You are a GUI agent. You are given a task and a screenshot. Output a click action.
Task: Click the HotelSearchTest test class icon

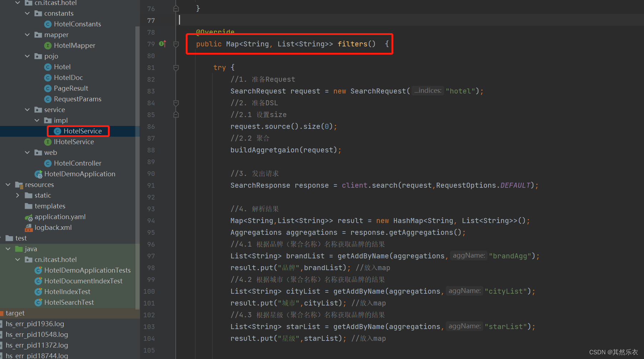click(x=39, y=302)
